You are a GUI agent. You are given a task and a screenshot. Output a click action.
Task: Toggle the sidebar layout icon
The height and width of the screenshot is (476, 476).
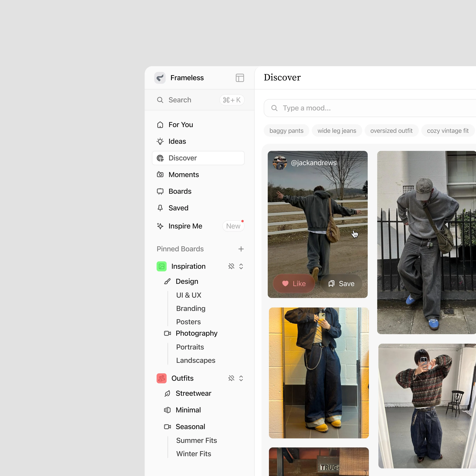coord(239,78)
